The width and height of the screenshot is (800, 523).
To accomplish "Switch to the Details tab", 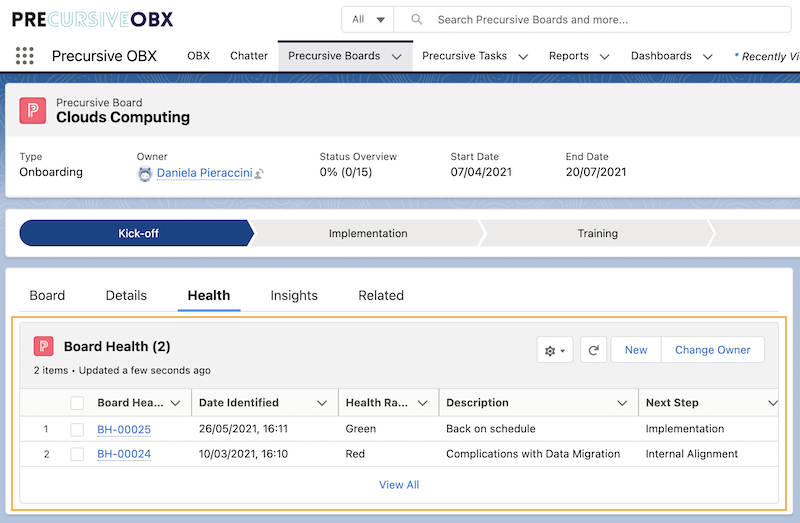I will click(x=126, y=295).
